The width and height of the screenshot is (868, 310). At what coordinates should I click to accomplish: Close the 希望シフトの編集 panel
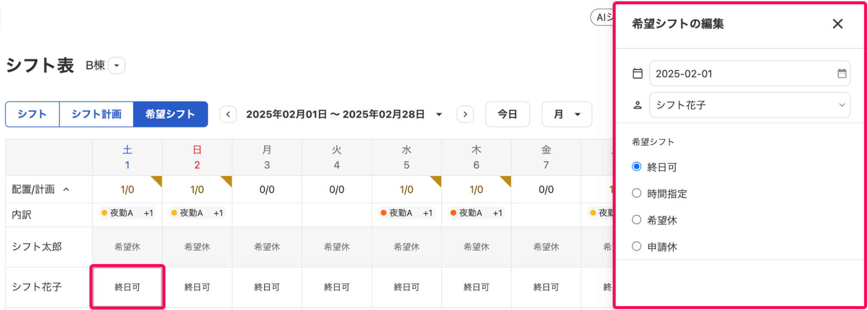pos(838,24)
